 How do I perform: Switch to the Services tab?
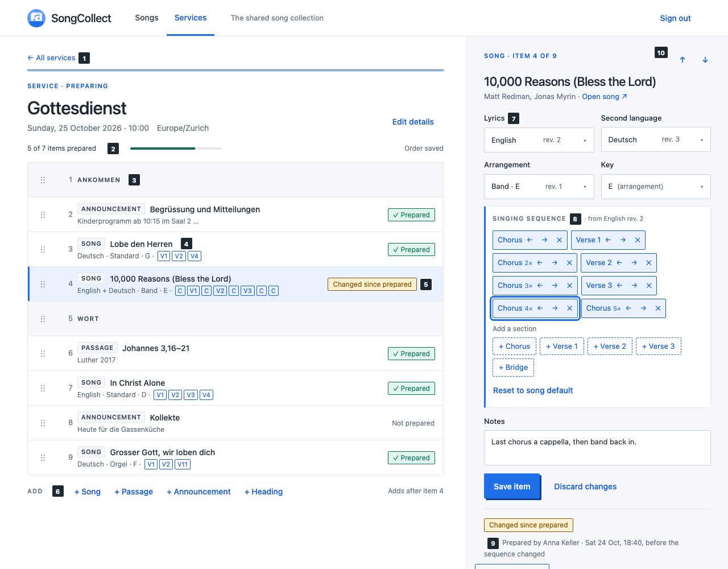point(191,18)
